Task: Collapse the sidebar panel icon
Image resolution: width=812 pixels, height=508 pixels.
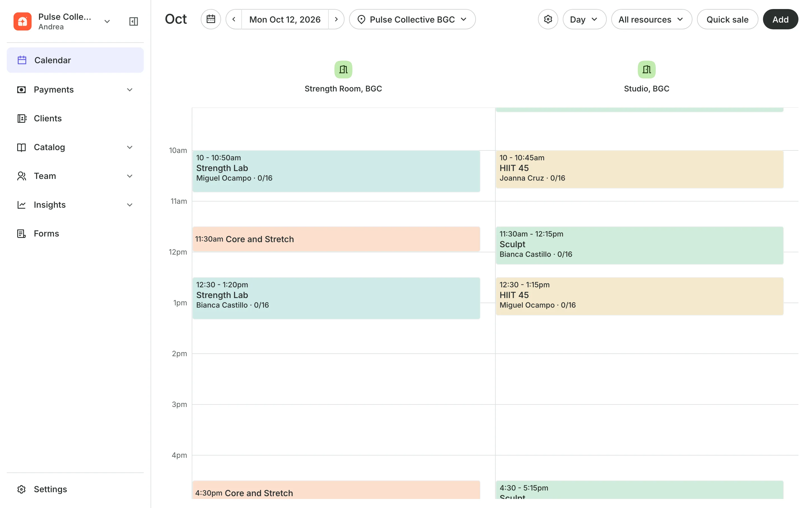Action: (134, 21)
